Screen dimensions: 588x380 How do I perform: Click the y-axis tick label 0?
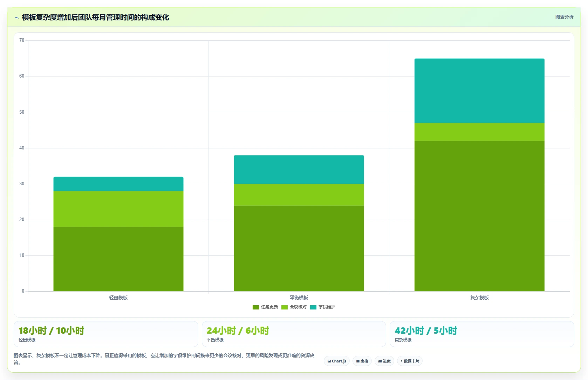(x=23, y=291)
